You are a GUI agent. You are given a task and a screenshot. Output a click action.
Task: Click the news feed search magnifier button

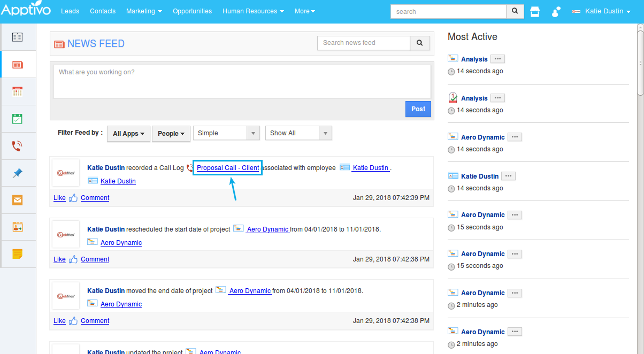tap(420, 43)
